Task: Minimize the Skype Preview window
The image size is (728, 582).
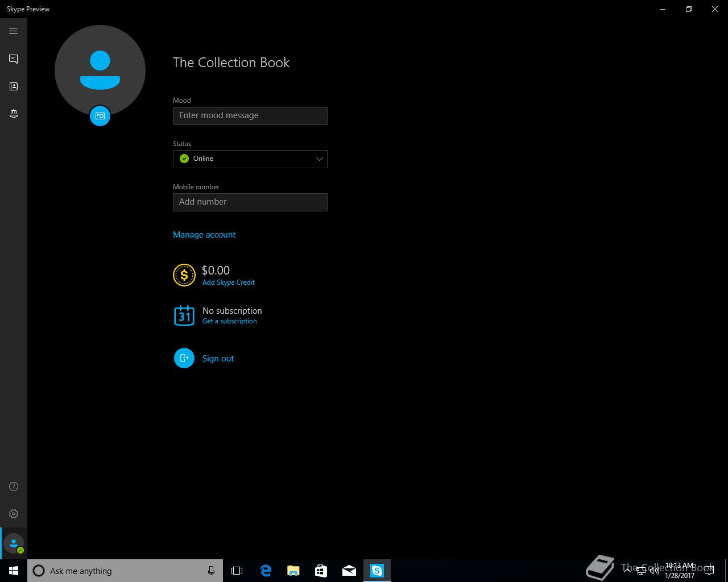Action: point(663,9)
